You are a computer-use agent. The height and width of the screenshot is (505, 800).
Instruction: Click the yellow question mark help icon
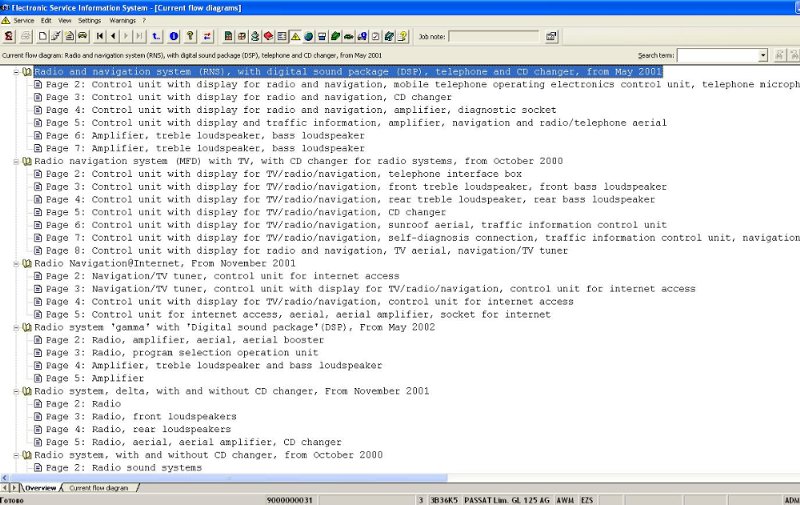pyautogui.click(x=190, y=36)
